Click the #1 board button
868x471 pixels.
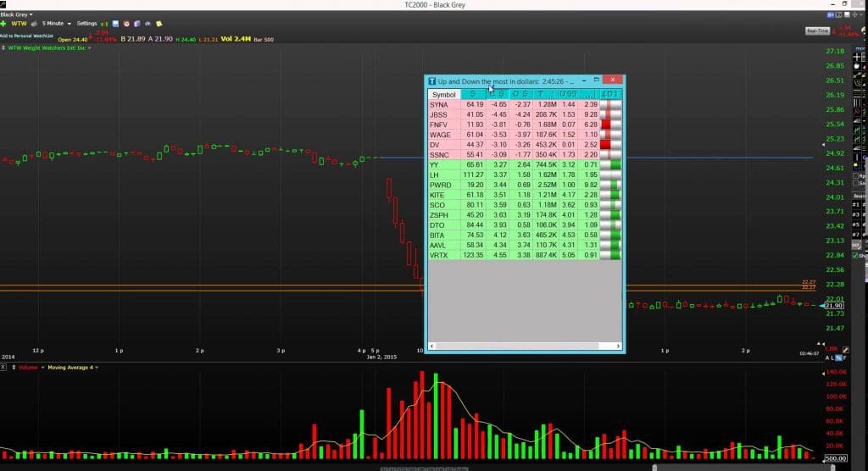coord(856,205)
